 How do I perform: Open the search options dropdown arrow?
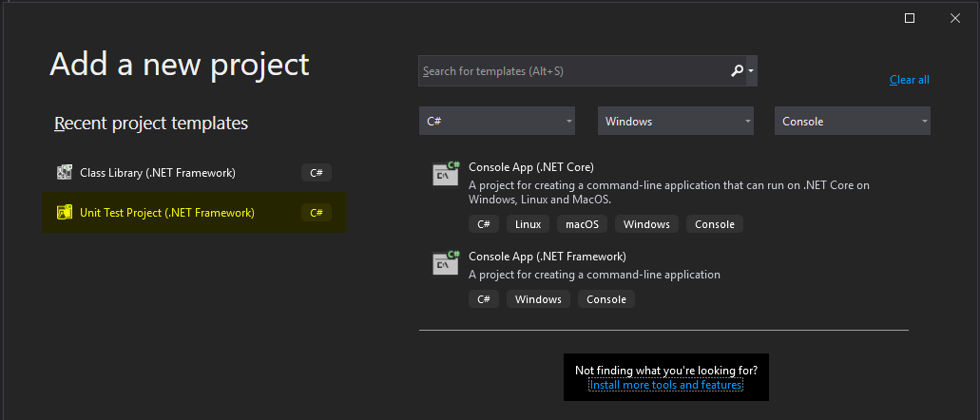pyautogui.click(x=751, y=71)
